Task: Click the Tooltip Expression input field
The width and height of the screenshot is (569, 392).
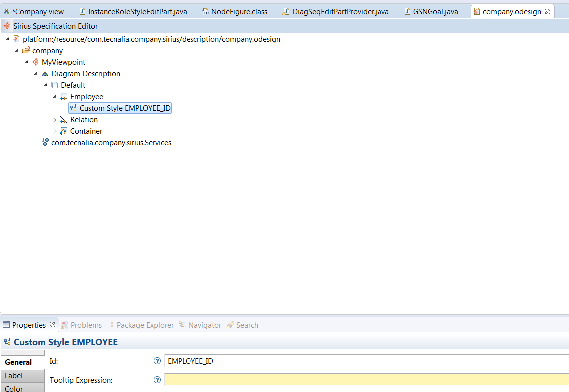Action: click(x=367, y=380)
